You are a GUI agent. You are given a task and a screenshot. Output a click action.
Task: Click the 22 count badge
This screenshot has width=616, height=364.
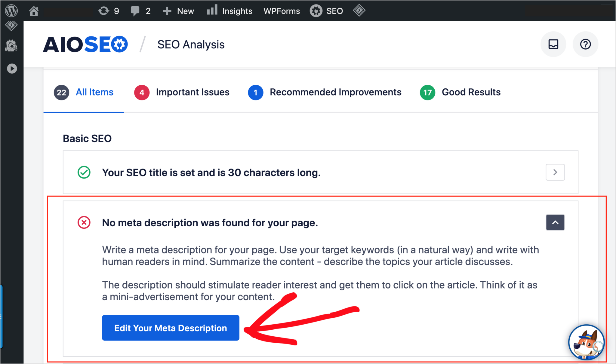click(61, 92)
